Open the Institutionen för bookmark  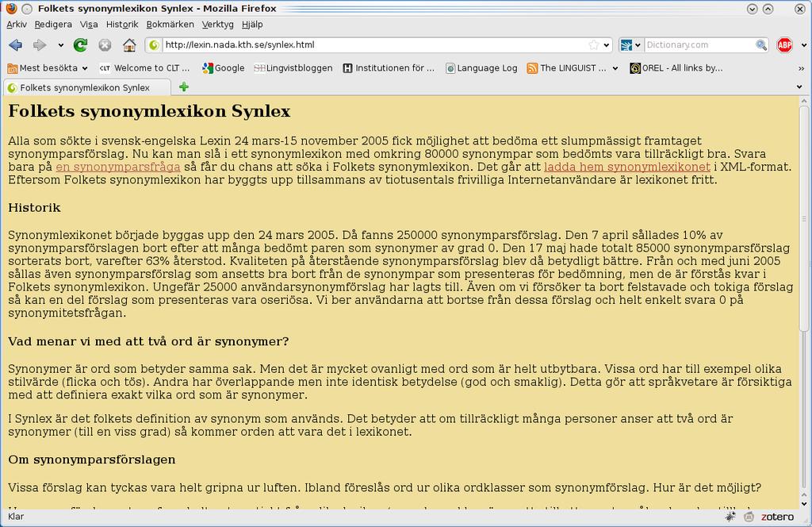389,68
